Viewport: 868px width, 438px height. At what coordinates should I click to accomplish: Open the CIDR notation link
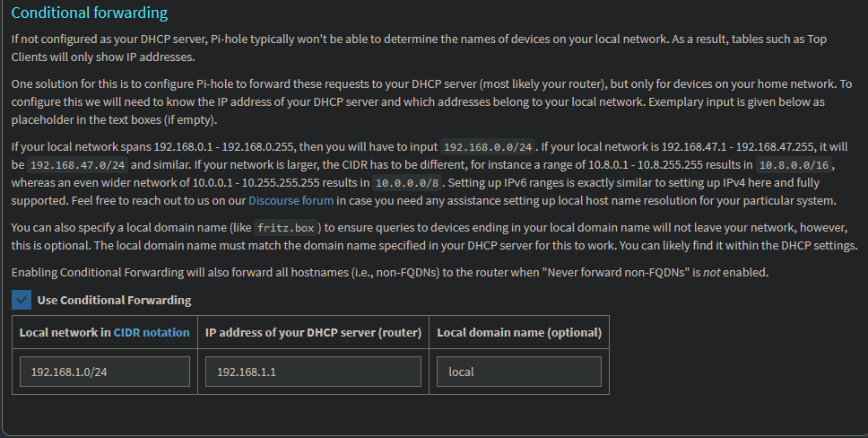pos(152,332)
